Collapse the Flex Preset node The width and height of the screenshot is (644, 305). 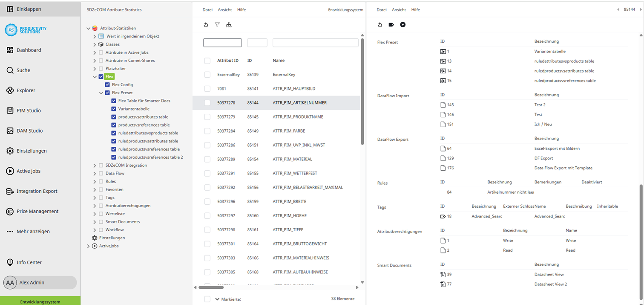pos(101,93)
